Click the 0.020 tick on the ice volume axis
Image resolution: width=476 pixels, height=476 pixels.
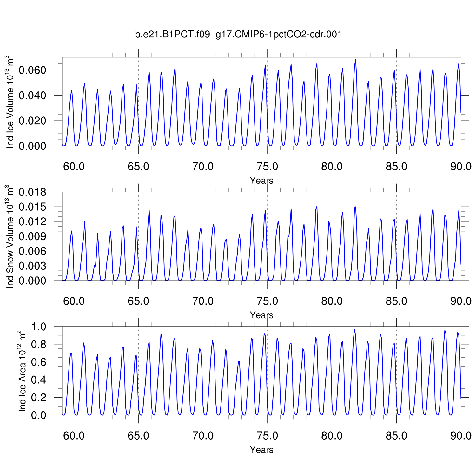(32, 121)
